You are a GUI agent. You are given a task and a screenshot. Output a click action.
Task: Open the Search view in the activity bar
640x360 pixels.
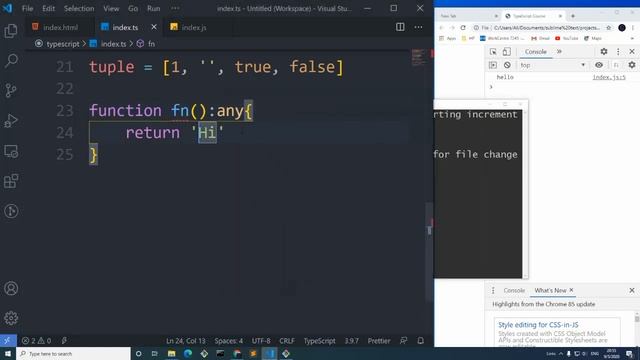[11, 60]
